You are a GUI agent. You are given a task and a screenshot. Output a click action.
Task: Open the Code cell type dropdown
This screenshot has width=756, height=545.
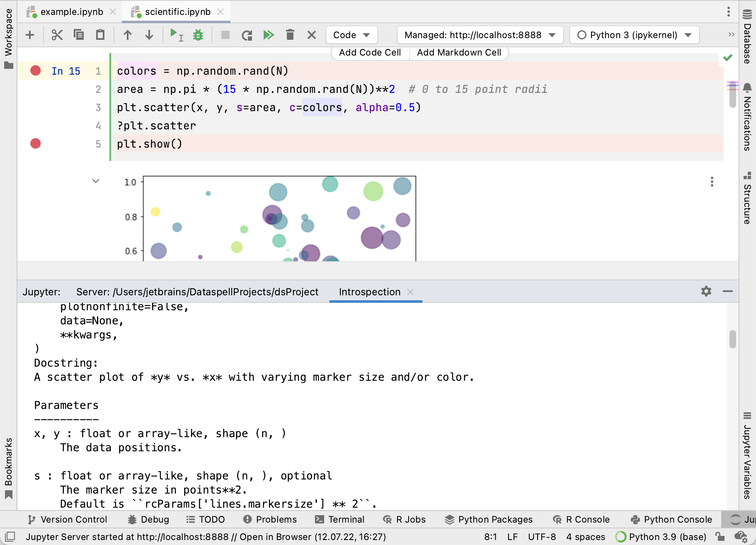coord(351,35)
